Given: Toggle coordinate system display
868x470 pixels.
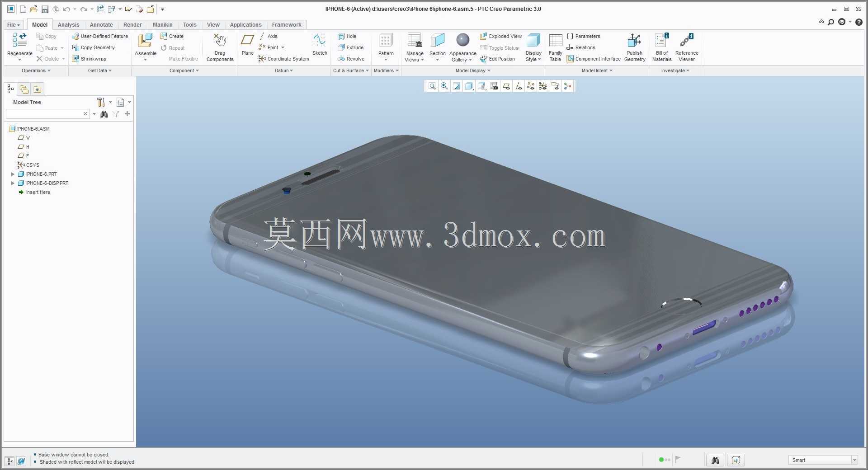Looking at the screenshot, I should pyautogui.click(x=543, y=86).
